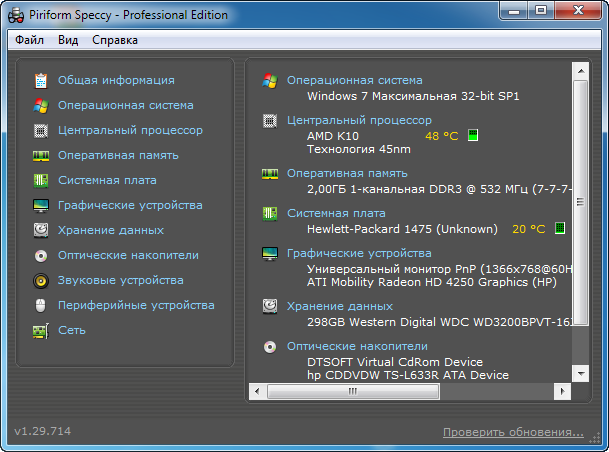The height and width of the screenshot is (452, 609).
Task: Click the AMD K10 processor text
Action: pos(333,136)
